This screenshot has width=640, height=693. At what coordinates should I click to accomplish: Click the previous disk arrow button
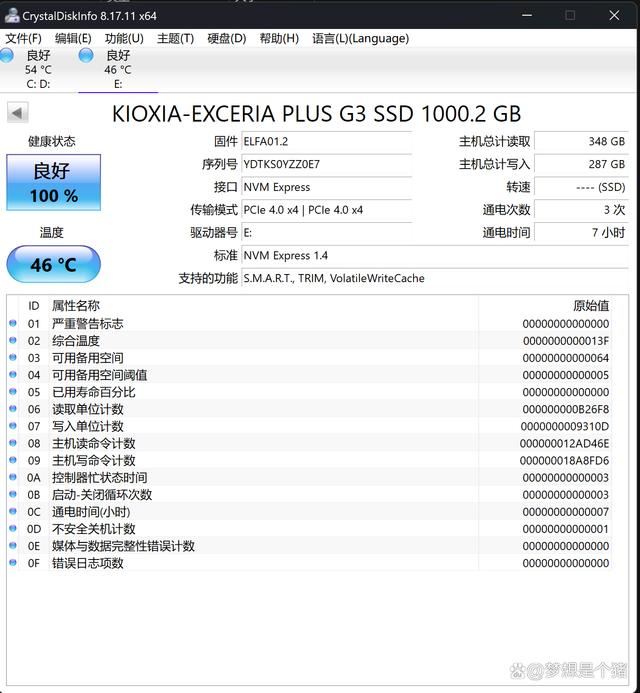click(18, 113)
